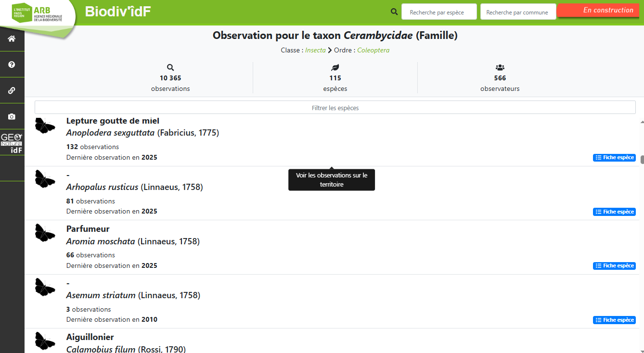
Task: Click the 81 observations count
Action: point(90,201)
